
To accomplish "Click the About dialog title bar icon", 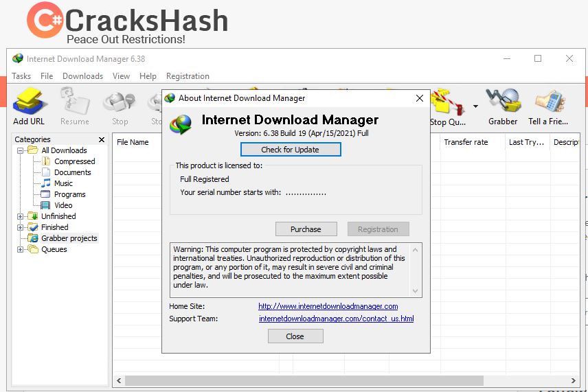I will click(x=170, y=98).
